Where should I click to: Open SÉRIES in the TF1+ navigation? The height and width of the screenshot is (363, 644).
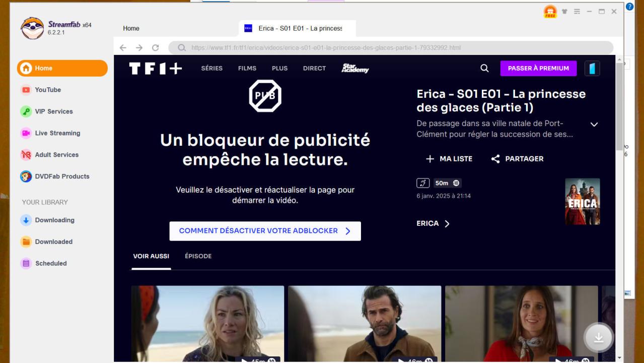pos(211,68)
